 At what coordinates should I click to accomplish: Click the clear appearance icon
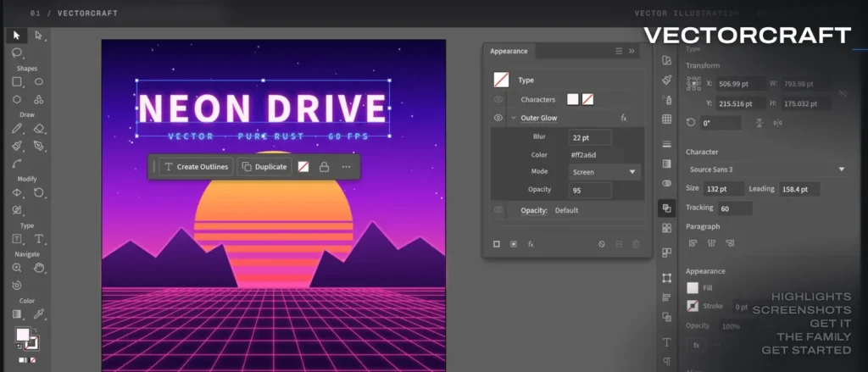coord(602,244)
